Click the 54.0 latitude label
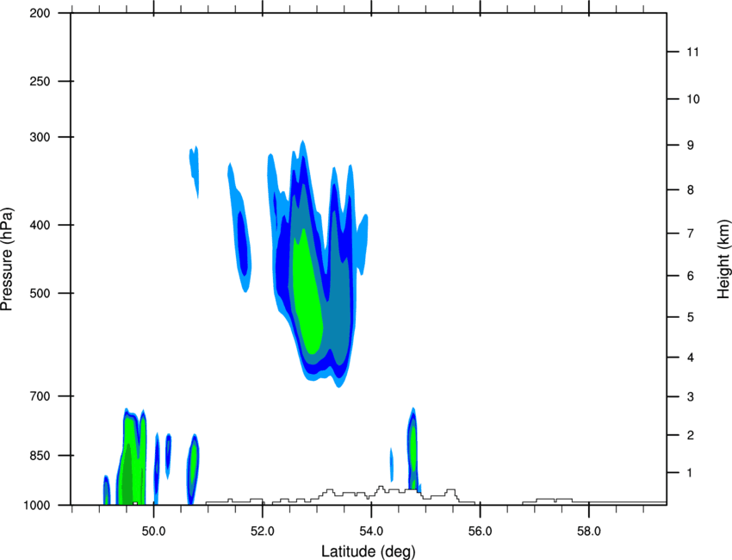 click(x=372, y=532)
